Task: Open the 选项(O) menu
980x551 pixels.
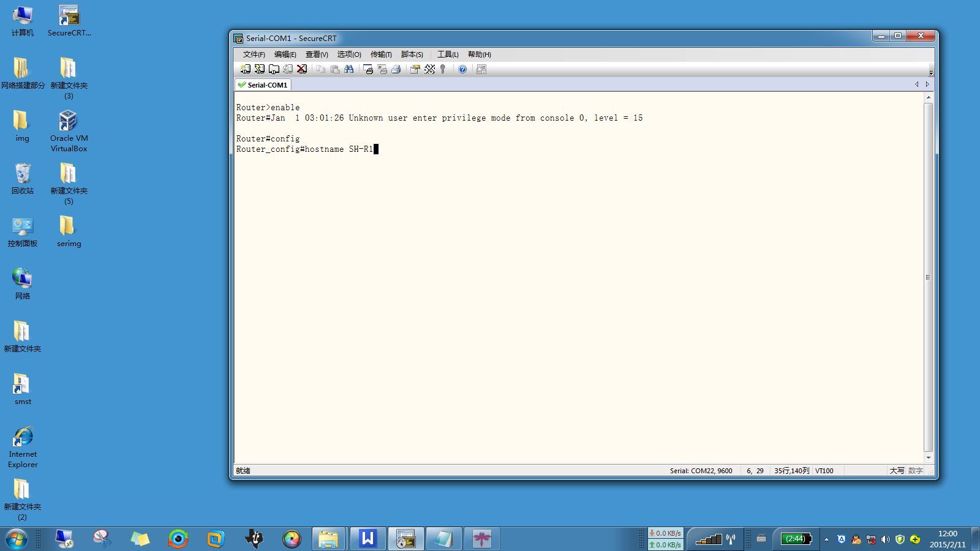Action: click(349, 54)
